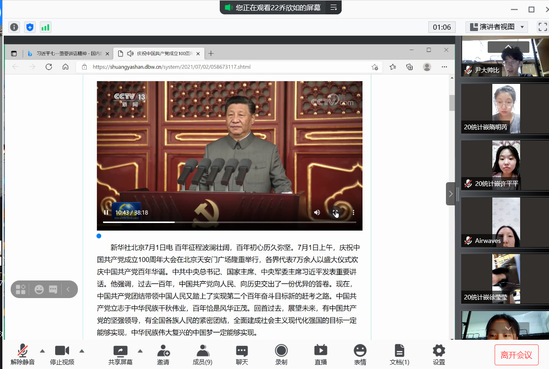Add a new browser tab
This screenshot has height=369, width=549.
coord(211,54)
